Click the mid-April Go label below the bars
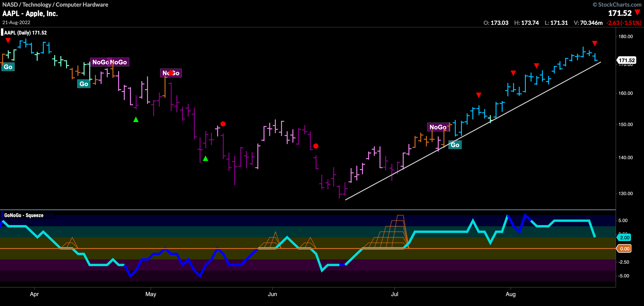This screenshot has width=644, height=306. (84, 84)
